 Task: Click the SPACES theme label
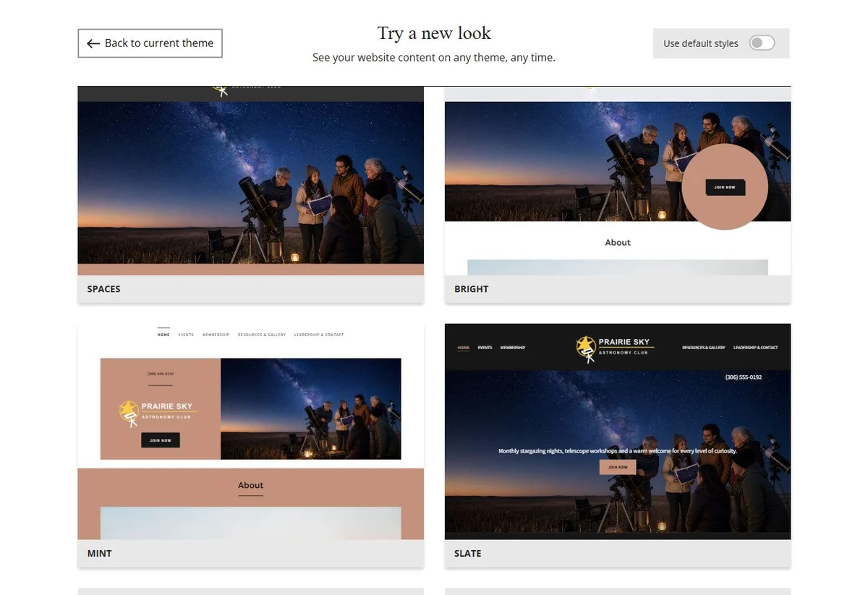pyautogui.click(x=103, y=289)
